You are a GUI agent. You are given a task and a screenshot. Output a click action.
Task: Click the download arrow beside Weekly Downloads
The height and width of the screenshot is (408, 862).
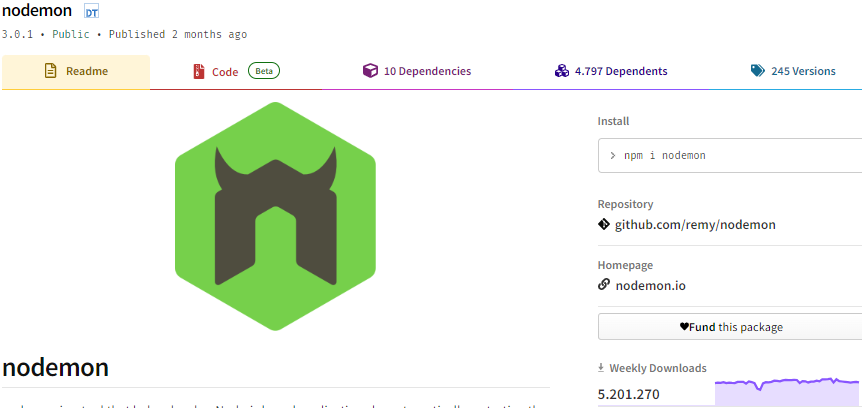(x=601, y=368)
